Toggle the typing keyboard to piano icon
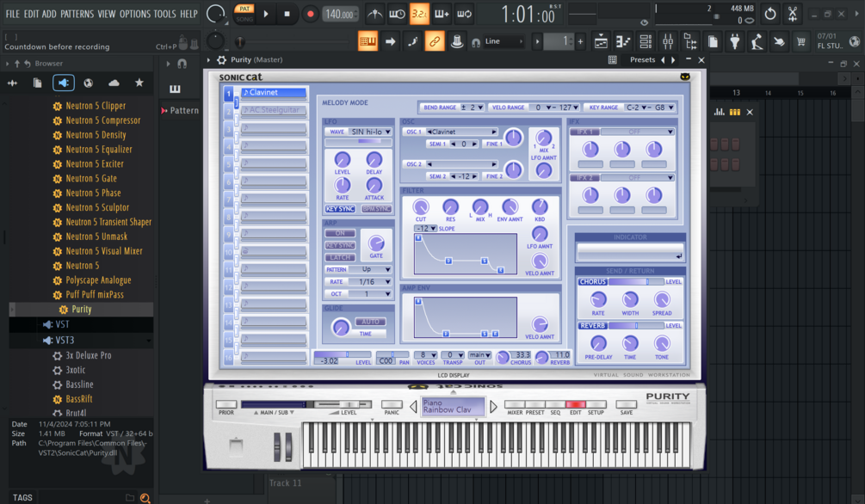Screen dimensions: 865x504 [x=368, y=41]
